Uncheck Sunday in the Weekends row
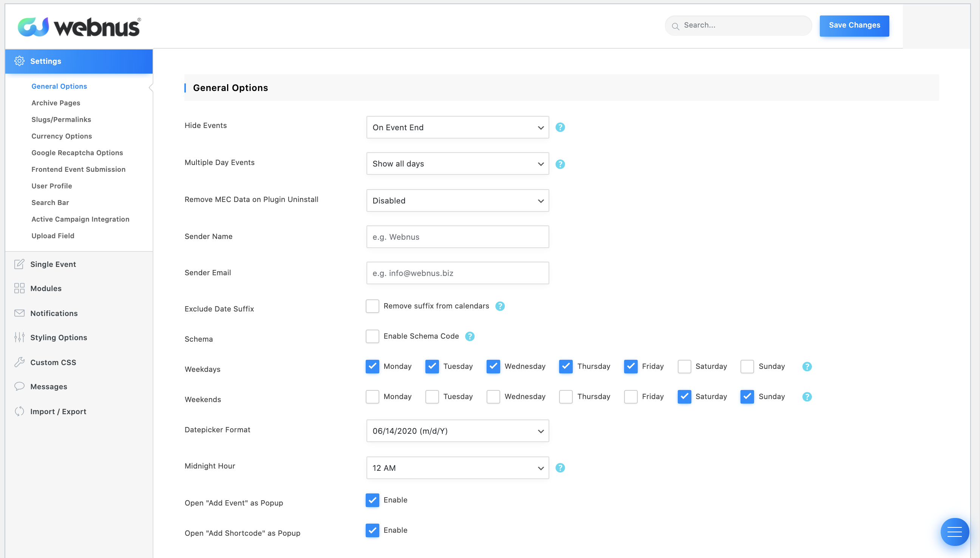This screenshot has height=558, width=980. pos(747,397)
